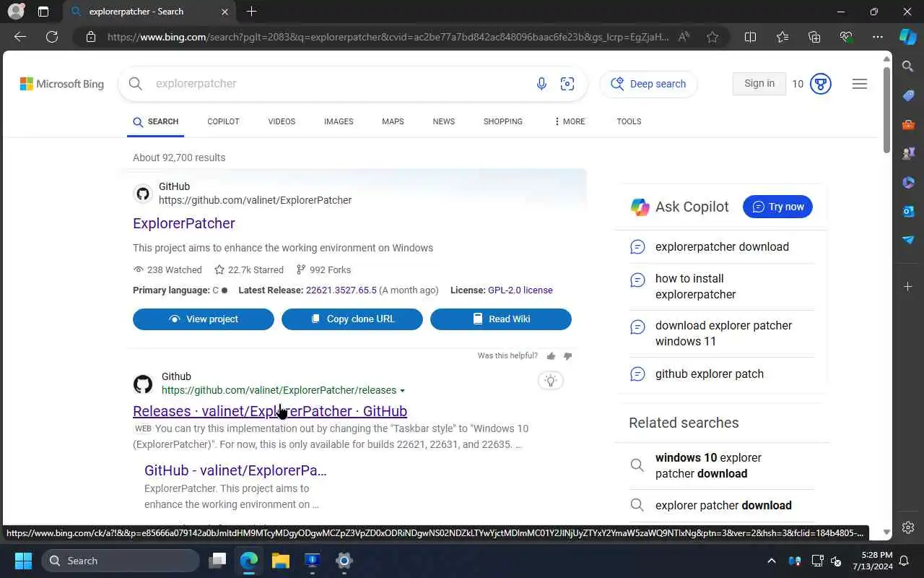Open Edge Settings and more menu
Image resolution: width=924 pixels, height=578 pixels.
(x=878, y=37)
